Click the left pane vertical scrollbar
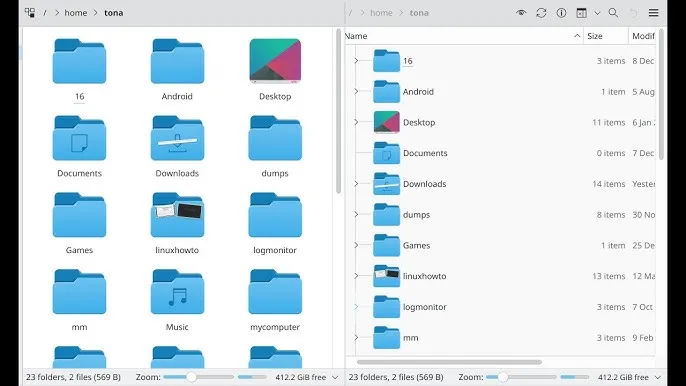Screen dimensions: 686x386 338,111
